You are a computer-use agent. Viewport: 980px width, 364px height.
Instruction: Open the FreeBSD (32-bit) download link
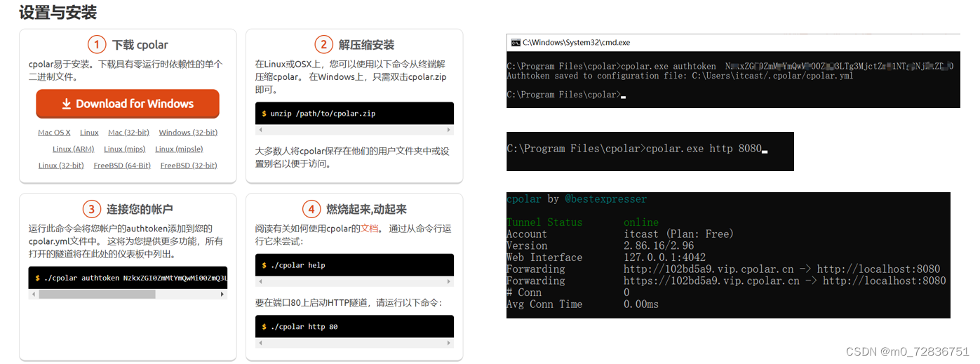point(189,166)
